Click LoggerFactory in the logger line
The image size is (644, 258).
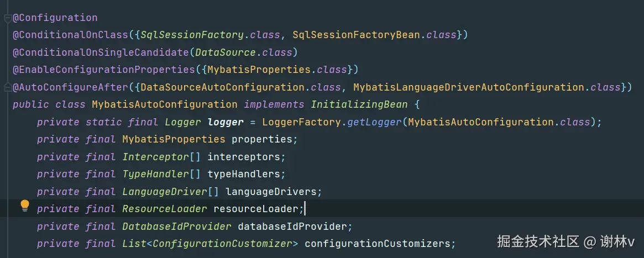point(301,122)
